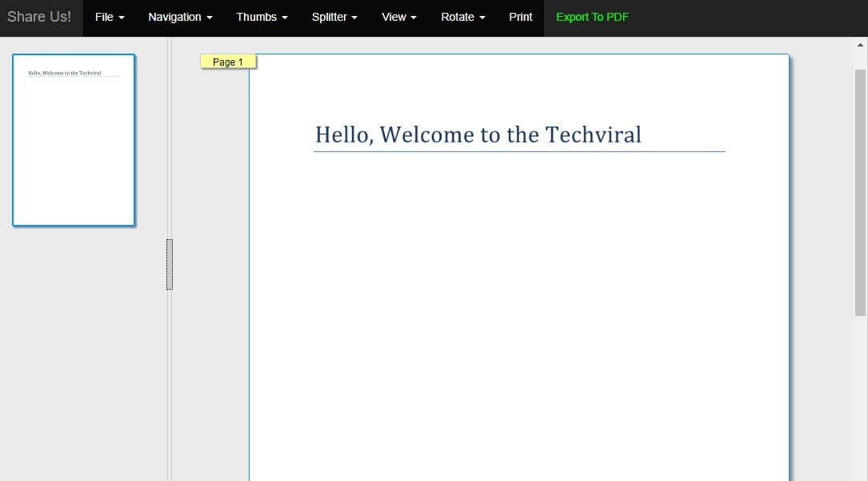Click the Export To PDF link
Viewport: 868px width, 481px height.
click(592, 17)
